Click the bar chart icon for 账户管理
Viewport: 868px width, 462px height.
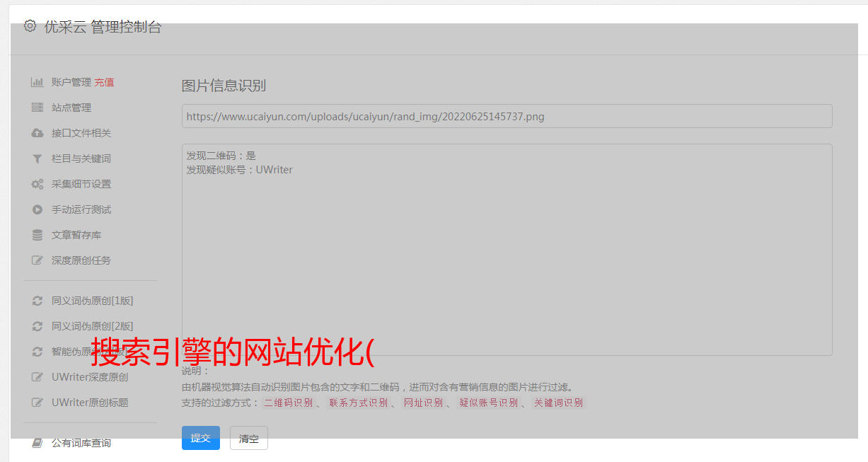pyautogui.click(x=37, y=82)
